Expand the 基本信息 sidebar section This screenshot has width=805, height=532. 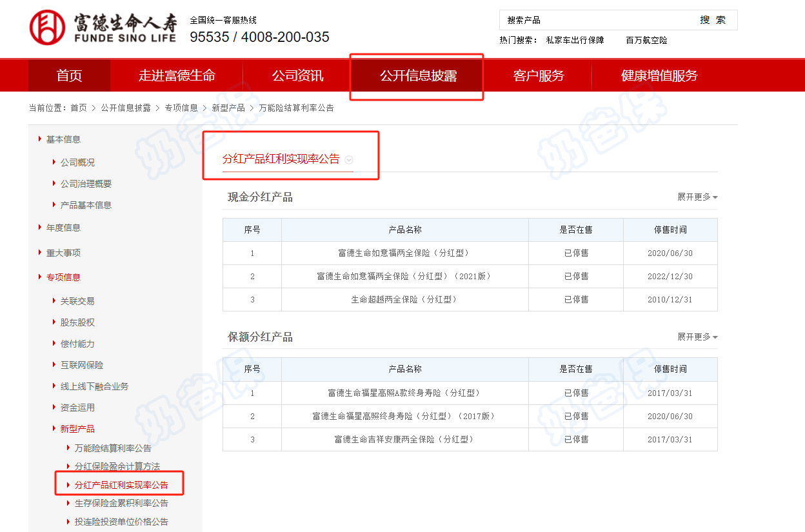pos(63,139)
